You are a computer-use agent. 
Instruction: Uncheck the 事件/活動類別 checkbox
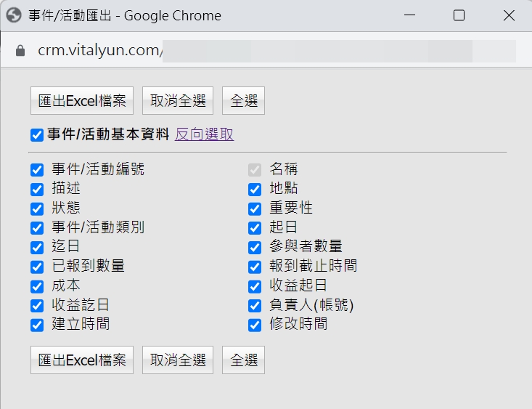(37, 228)
